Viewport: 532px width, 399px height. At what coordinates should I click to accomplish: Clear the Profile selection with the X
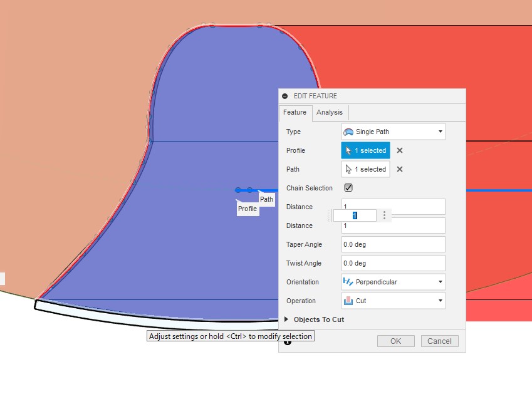tap(400, 151)
